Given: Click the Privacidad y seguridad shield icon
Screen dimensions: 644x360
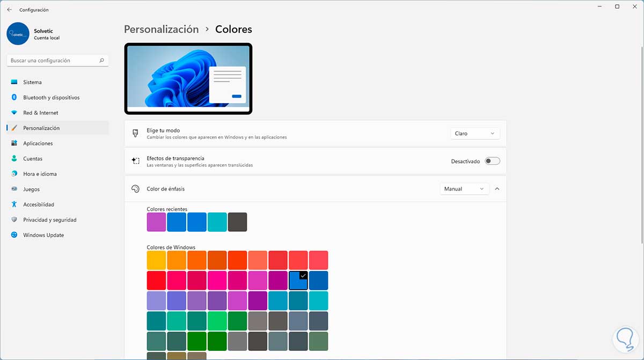Looking at the screenshot, I should (14, 220).
